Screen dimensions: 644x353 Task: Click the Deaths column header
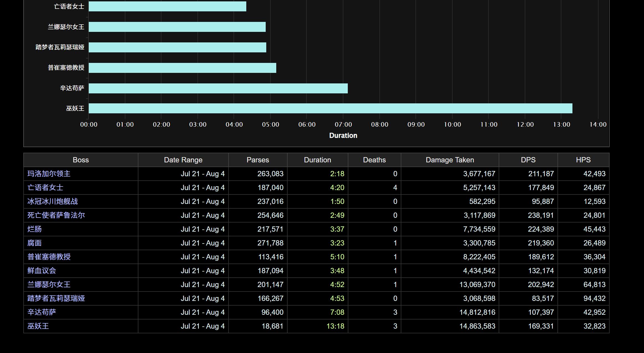point(374,160)
